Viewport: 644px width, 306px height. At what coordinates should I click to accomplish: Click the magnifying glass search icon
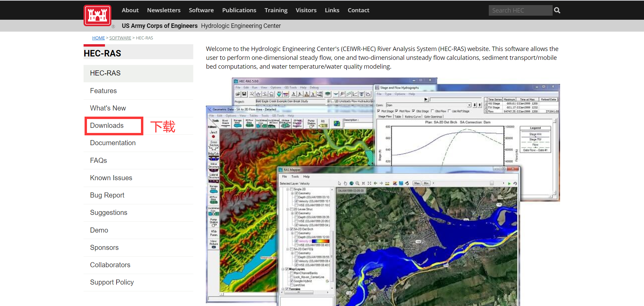tap(557, 10)
